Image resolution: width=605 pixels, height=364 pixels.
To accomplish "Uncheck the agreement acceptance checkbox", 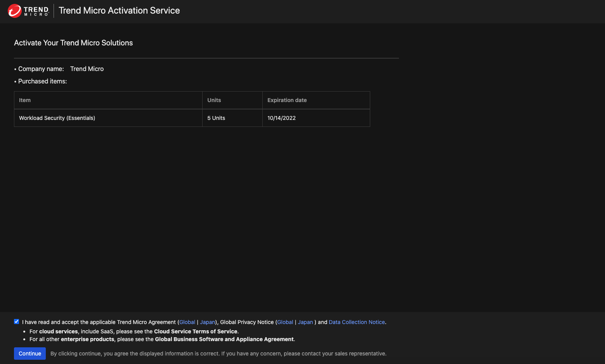I will coord(17,322).
